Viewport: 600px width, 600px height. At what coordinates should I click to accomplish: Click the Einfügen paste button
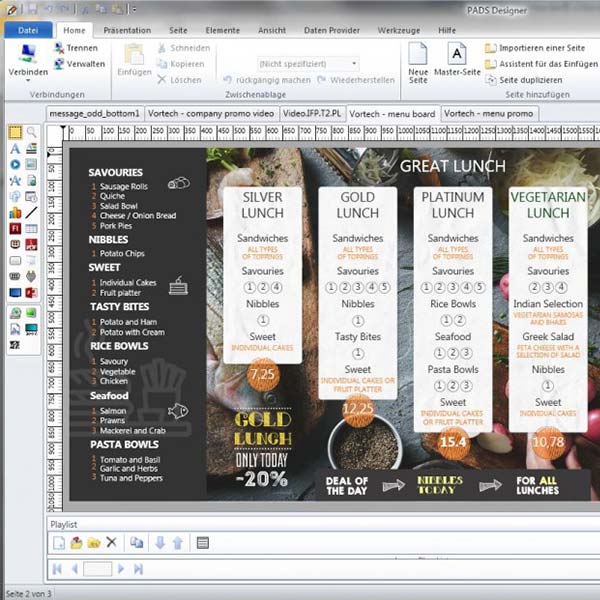pyautogui.click(x=134, y=60)
